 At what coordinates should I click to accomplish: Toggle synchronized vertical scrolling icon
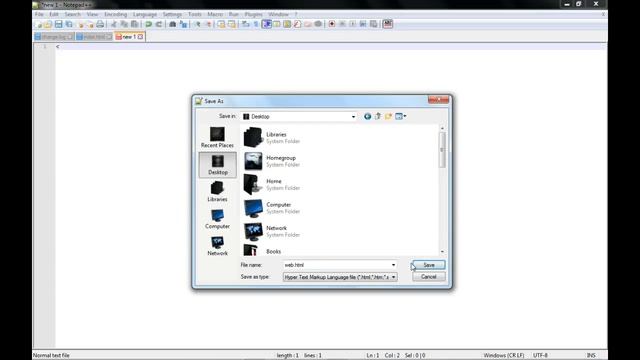221,24
